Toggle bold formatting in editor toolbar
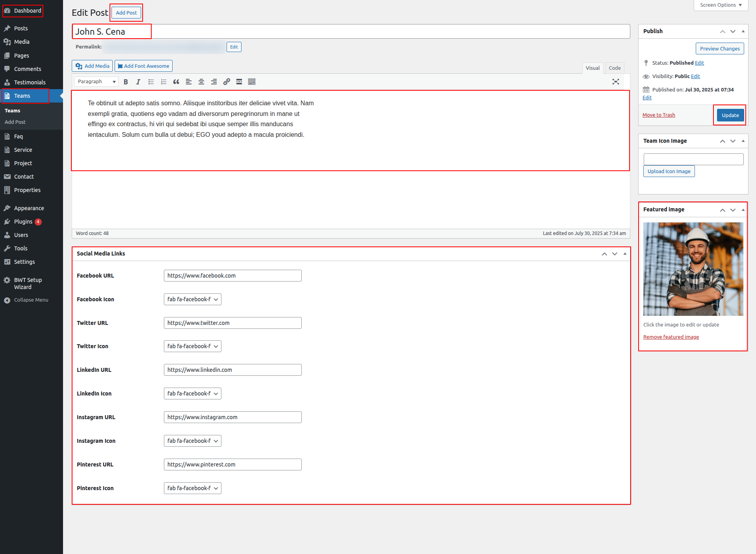 click(x=126, y=82)
